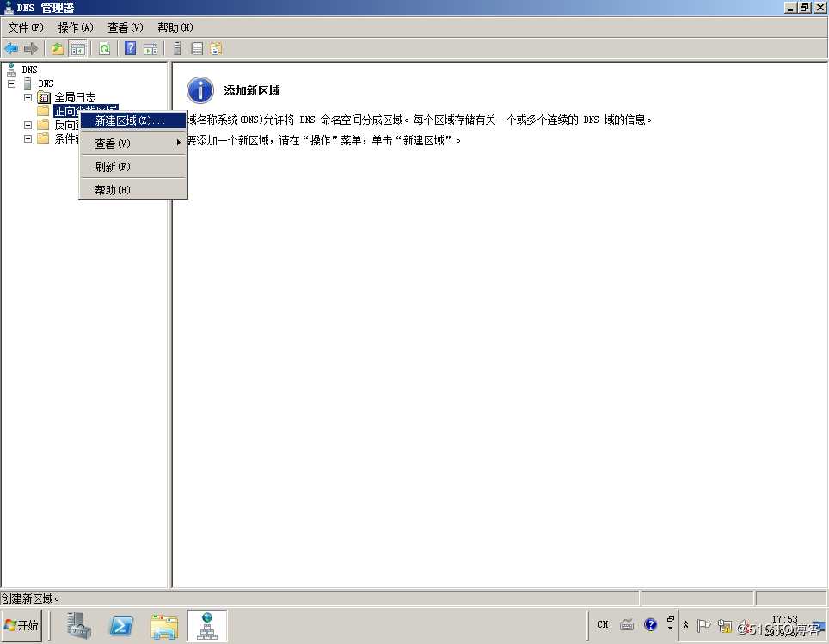Click the CH language indicator
This screenshot has width=829, height=644.
pos(603,624)
